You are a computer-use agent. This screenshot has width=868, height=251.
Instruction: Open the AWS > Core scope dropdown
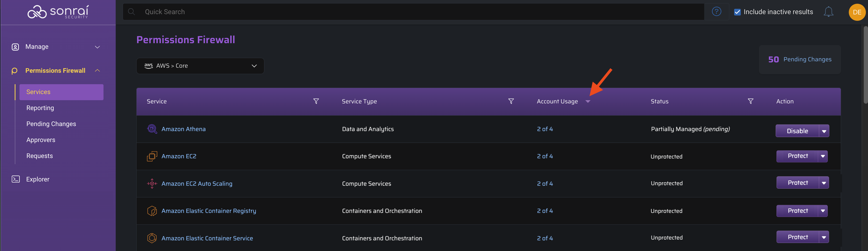(x=200, y=66)
